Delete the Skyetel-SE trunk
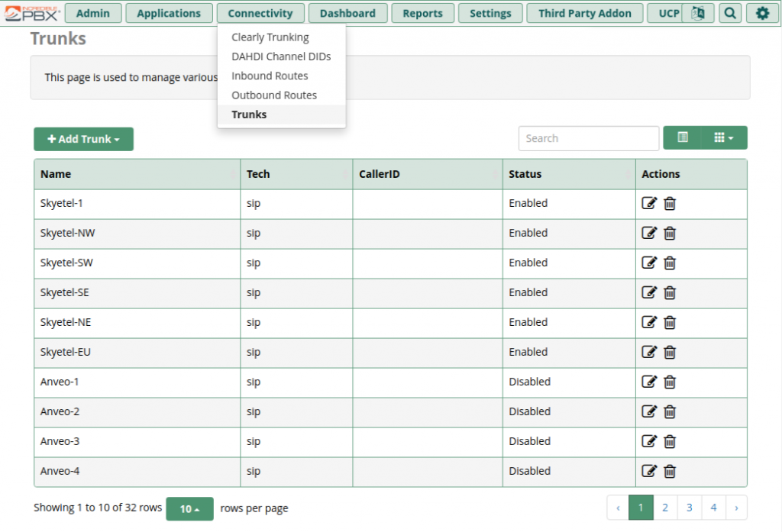 click(x=670, y=292)
